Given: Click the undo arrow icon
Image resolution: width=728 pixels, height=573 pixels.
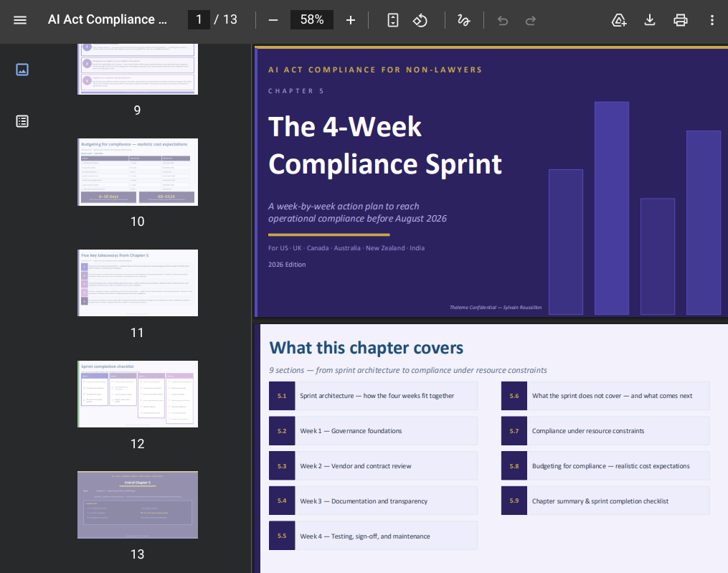Looking at the screenshot, I should (x=502, y=20).
